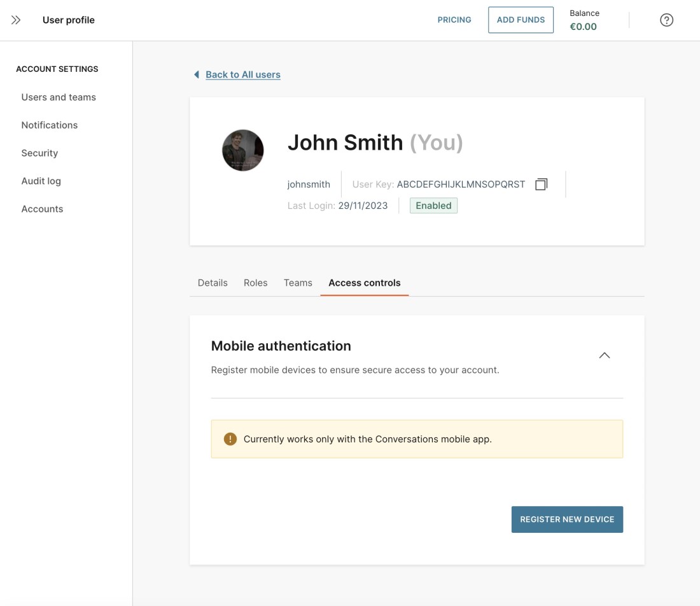Viewport: 700px width, 606px height.
Task: Click the Add Funds button
Action: (x=521, y=20)
